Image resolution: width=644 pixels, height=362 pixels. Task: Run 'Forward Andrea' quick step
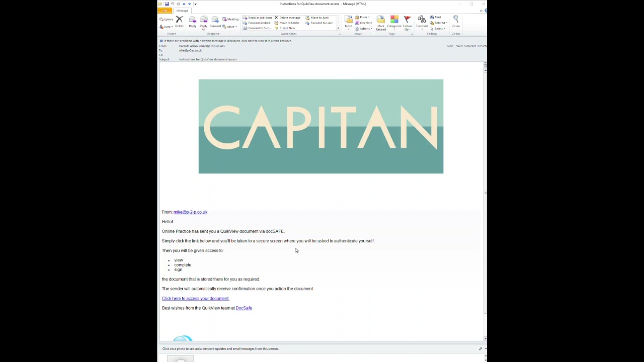click(257, 23)
